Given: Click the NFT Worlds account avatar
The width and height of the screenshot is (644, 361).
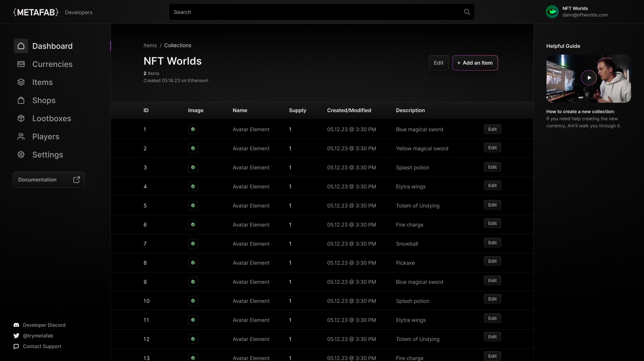Looking at the screenshot, I should coord(553,11).
